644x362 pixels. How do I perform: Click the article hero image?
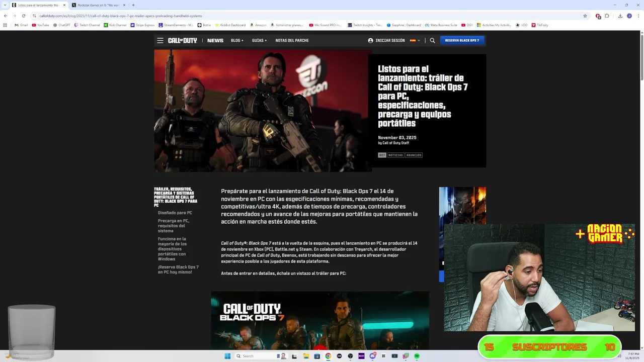[263, 111]
